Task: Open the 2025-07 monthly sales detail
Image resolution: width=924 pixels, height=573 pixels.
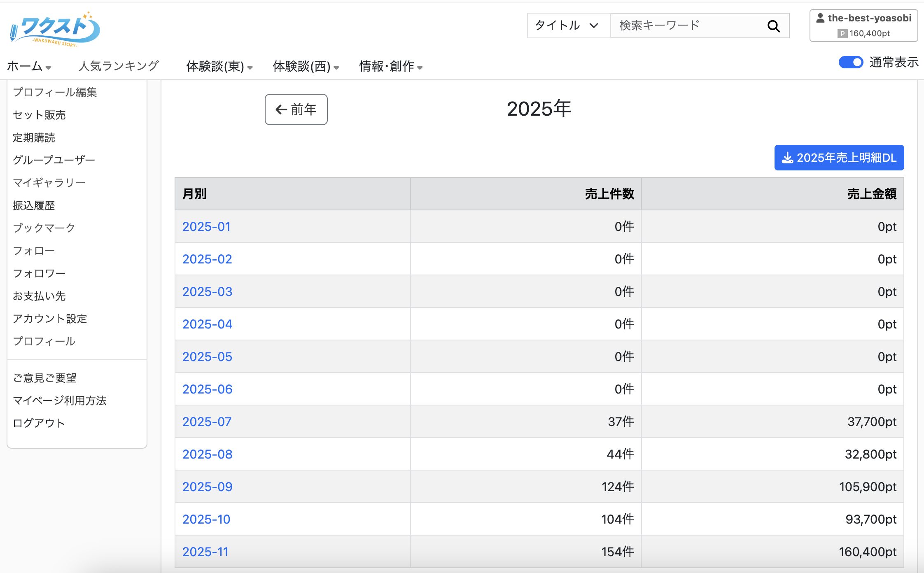Action: pos(207,422)
